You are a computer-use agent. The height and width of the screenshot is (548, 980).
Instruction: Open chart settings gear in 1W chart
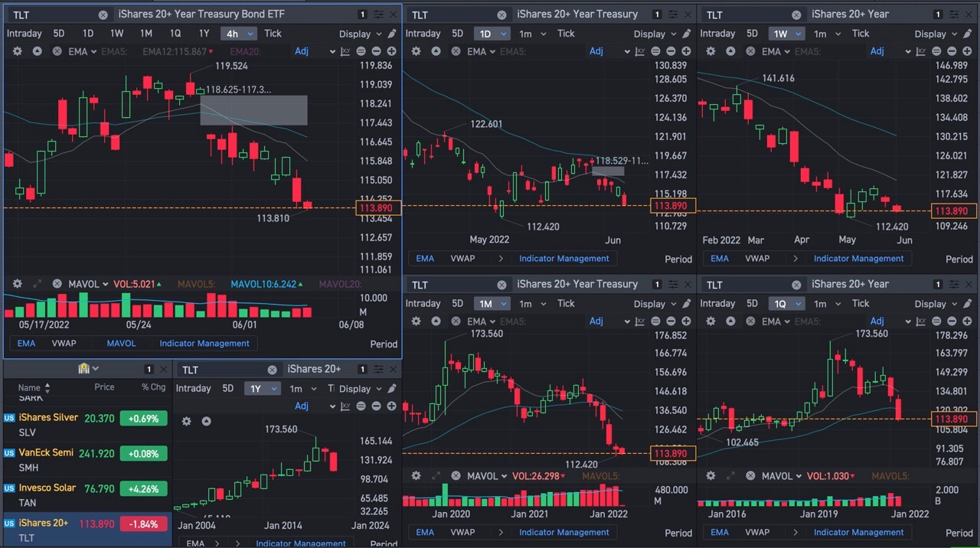pos(710,51)
